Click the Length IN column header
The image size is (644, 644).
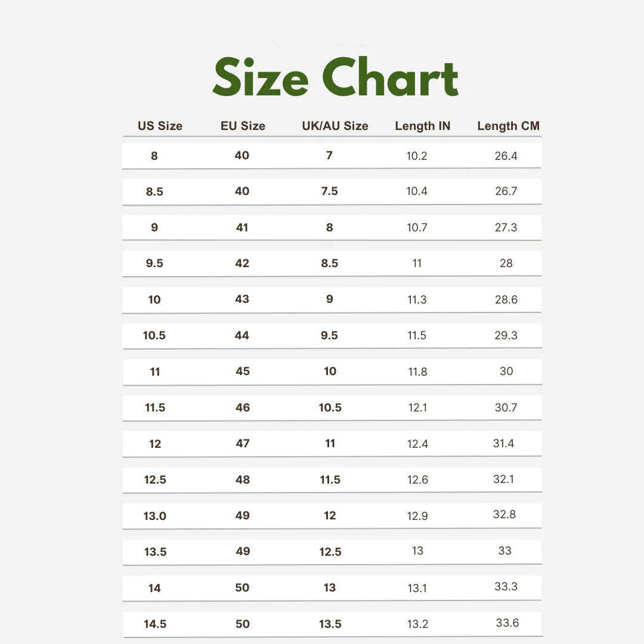click(x=423, y=126)
